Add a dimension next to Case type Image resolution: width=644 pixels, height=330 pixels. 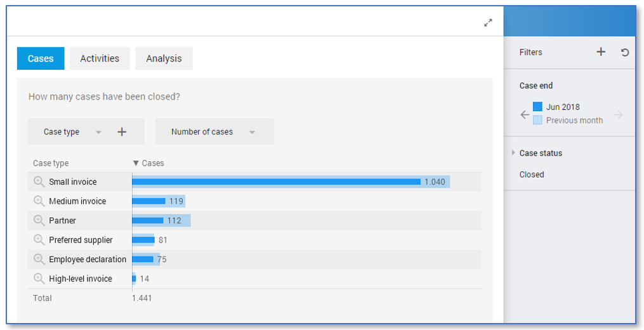(122, 132)
